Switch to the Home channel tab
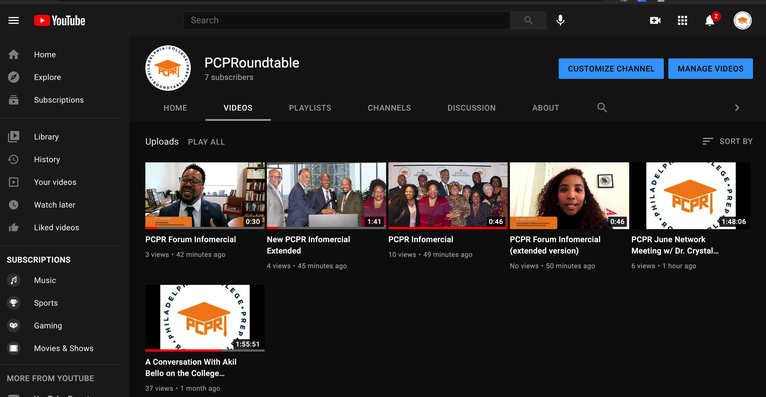 (x=175, y=108)
